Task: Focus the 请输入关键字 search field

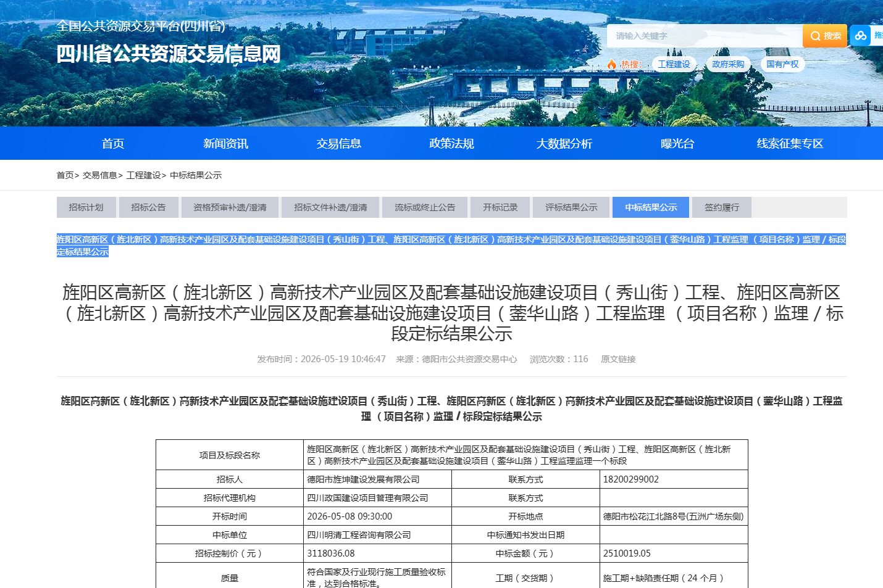Action: point(704,36)
